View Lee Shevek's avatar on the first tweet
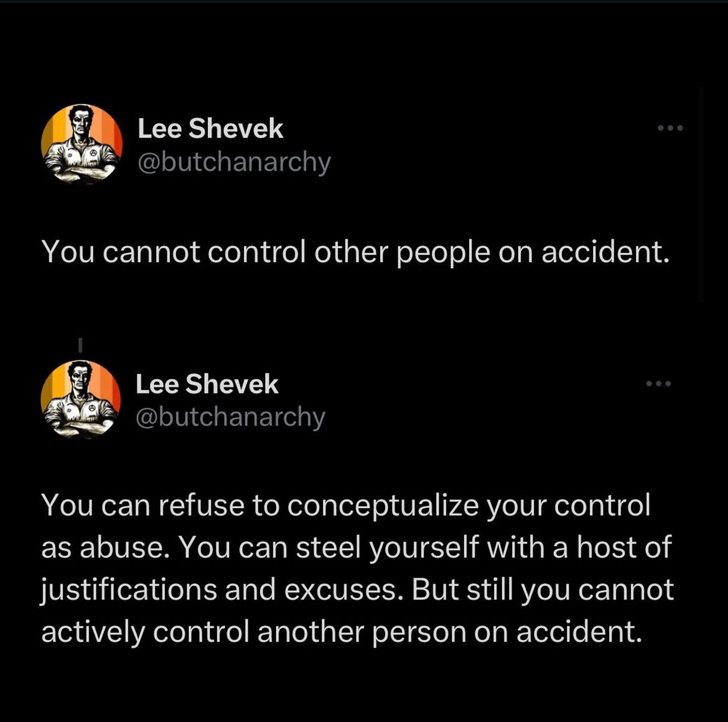 [x=82, y=144]
